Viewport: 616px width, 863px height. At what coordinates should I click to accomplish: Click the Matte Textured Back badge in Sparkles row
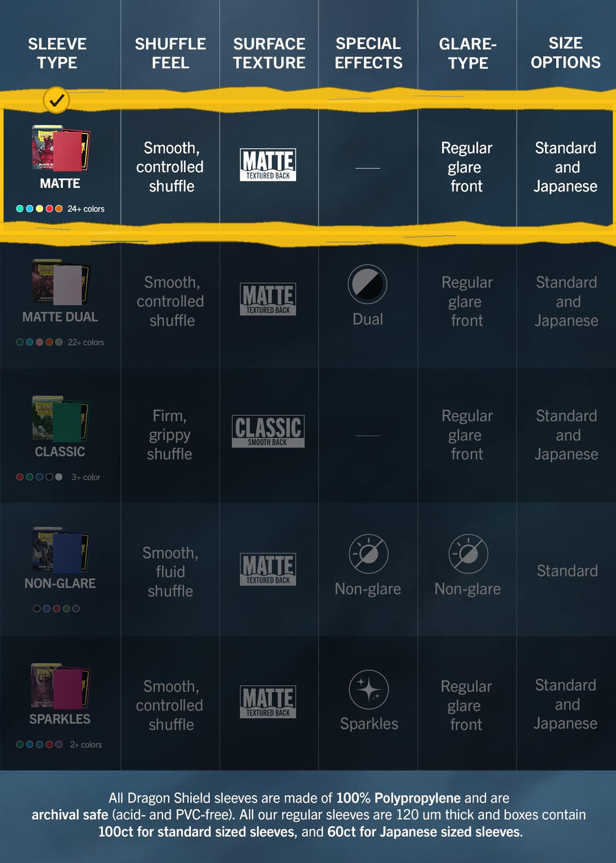tap(268, 701)
